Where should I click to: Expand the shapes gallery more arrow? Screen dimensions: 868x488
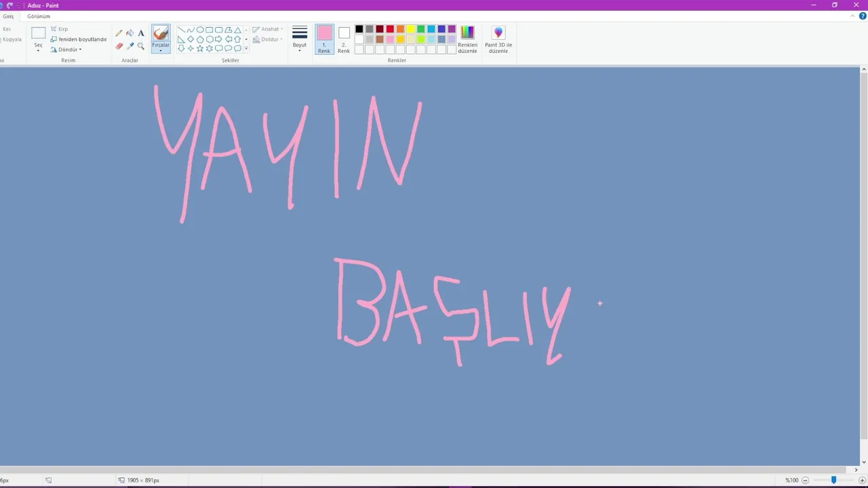246,48
